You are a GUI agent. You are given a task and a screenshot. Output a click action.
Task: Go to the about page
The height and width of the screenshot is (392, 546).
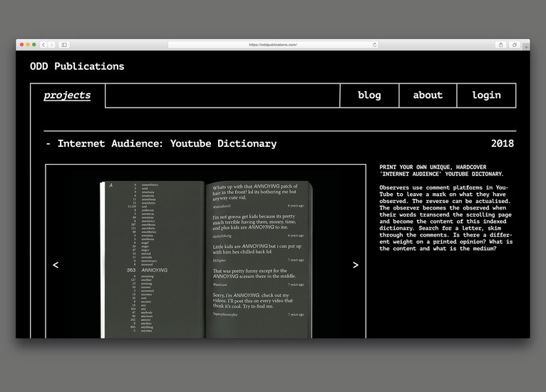(428, 96)
